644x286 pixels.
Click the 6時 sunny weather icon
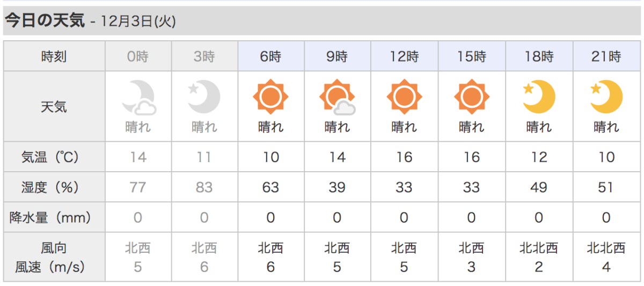tap(270, 97)
